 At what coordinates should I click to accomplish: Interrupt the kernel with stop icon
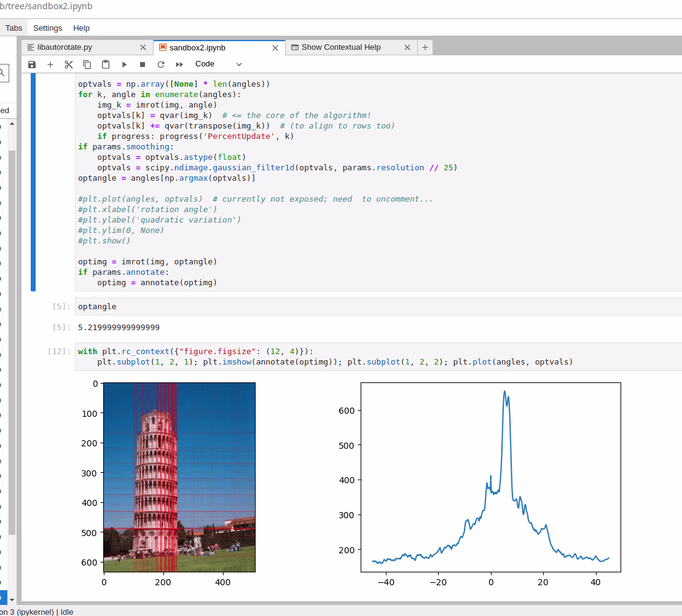point(143,64)
